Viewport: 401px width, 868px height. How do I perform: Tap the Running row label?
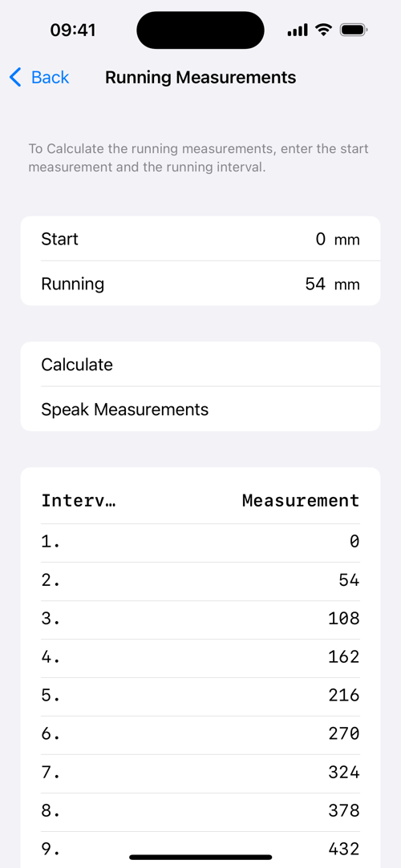click(72, 284)
